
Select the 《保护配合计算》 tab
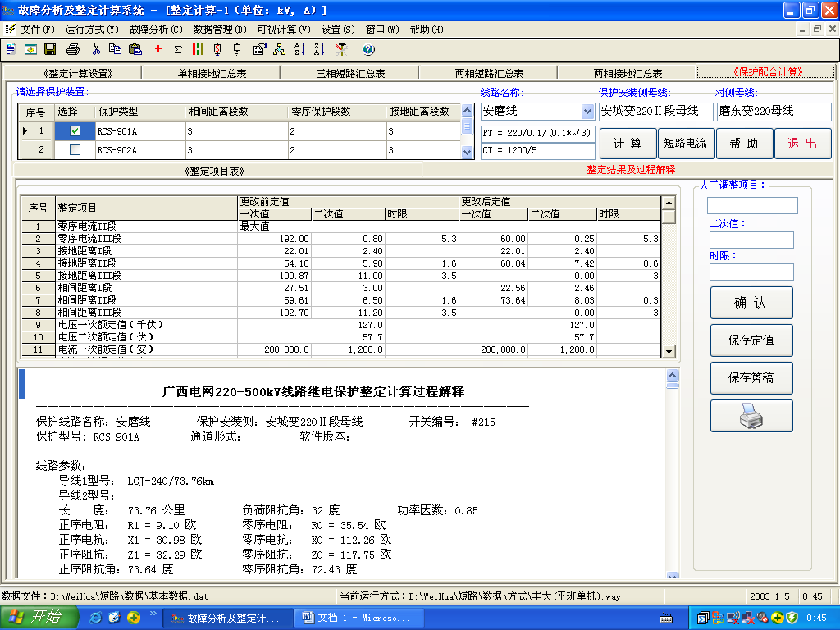(767, 72)
